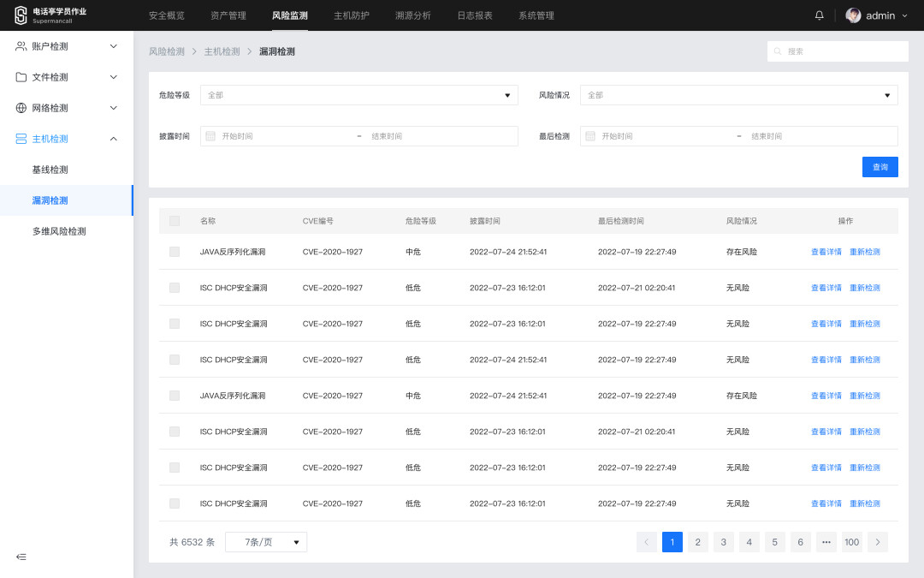Open the 风险情况 dropdown
This screenshot has width=924, height=578.
pos(739,95)
